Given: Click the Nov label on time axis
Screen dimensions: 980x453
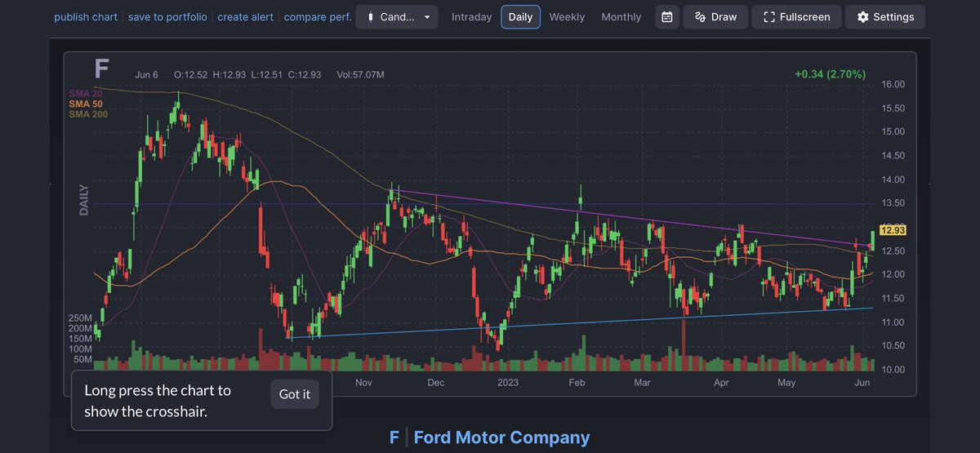Looking at the screenshot, I should pyautogui.click(x=363, y=382).
